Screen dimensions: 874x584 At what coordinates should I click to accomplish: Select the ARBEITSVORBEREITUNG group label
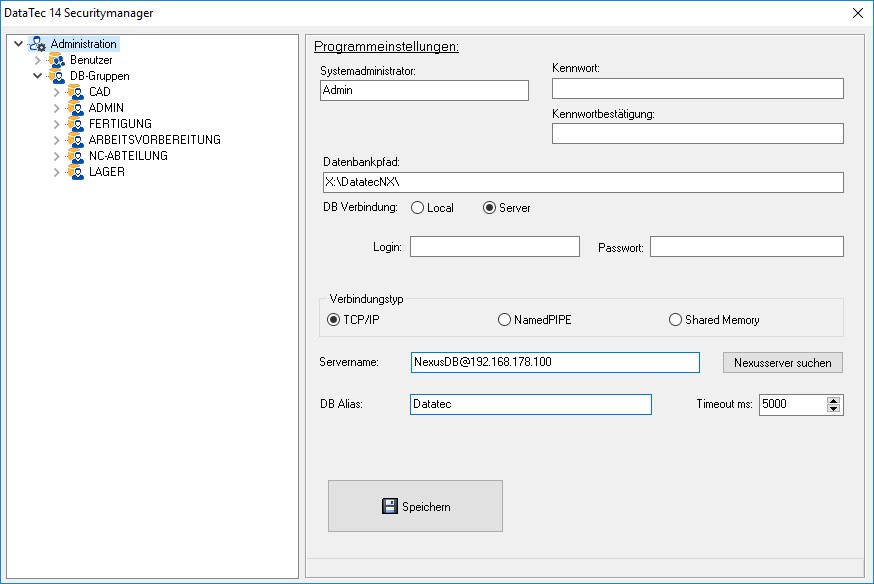(x=155, y=140)
